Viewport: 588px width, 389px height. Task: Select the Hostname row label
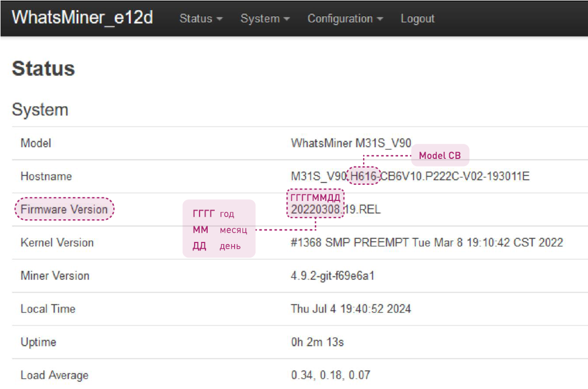[46, 176]
